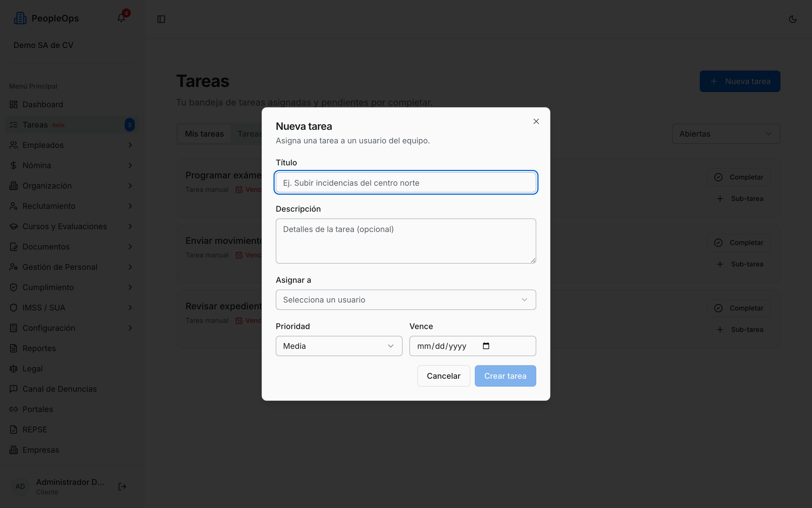Click the Cumplimiento shield-check icon
Screen dimensions: 812x508
[x=14, y=287]
